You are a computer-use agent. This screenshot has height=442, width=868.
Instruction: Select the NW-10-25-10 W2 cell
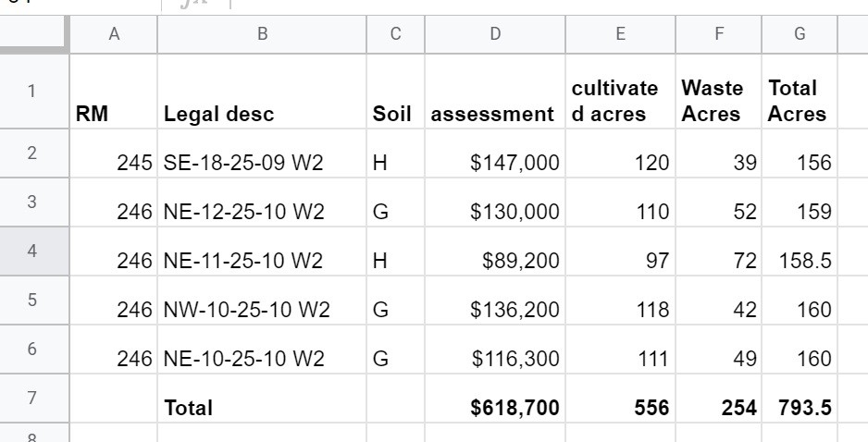pyautogui.click(x=262, y=300)
